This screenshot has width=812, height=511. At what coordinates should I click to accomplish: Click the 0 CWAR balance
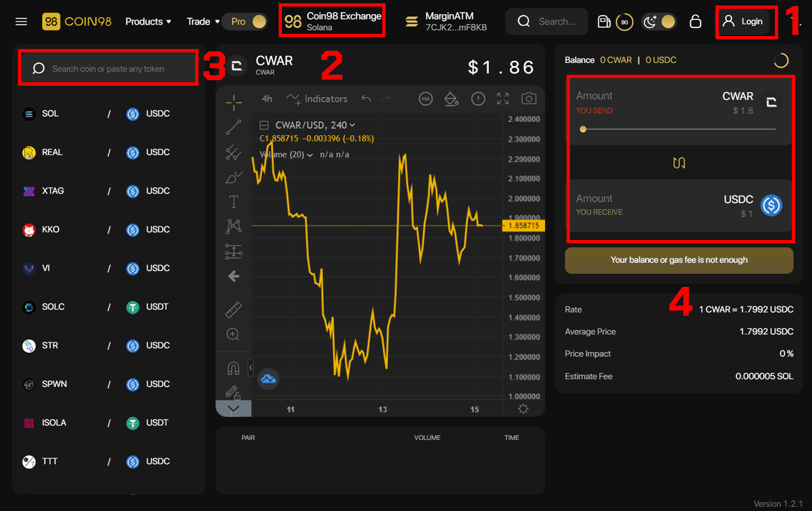616,60
